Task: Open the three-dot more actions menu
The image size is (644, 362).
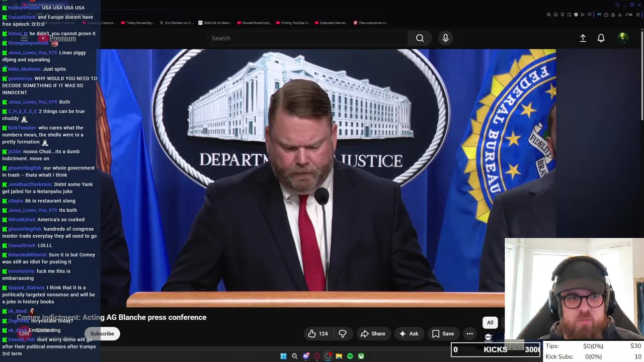Action: pos(469,333)
